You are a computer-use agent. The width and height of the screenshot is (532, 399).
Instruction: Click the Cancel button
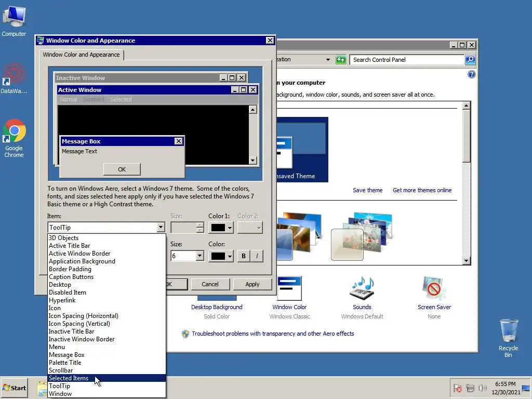[x=210, y=284]
